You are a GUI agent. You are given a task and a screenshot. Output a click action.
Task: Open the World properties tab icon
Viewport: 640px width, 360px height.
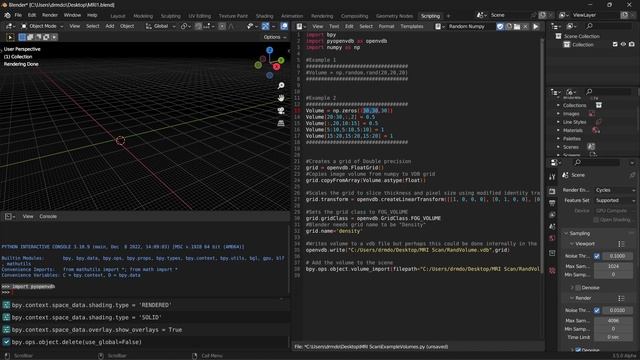click(x=552, y=238)
